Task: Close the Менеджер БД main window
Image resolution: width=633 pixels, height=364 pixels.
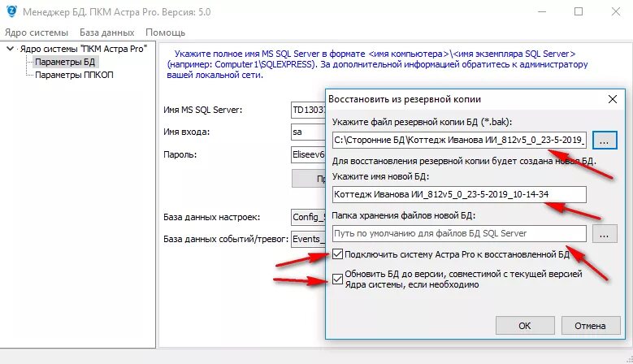Action: tap(616, 11)
